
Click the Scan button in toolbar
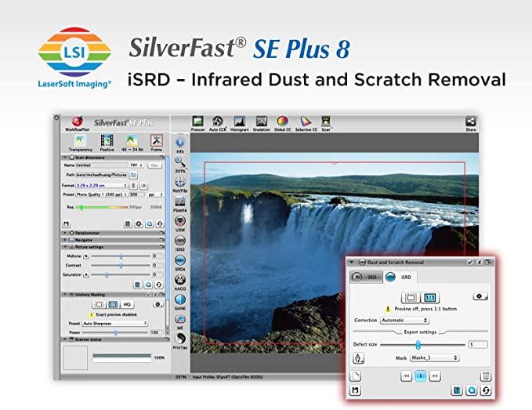328,122
